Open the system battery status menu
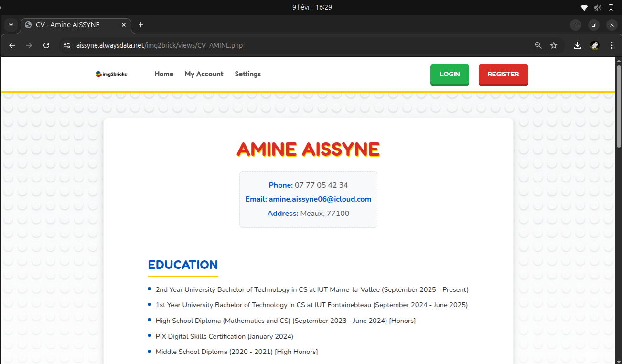Screen dimensions: 622x364 [x=611, y=7]
